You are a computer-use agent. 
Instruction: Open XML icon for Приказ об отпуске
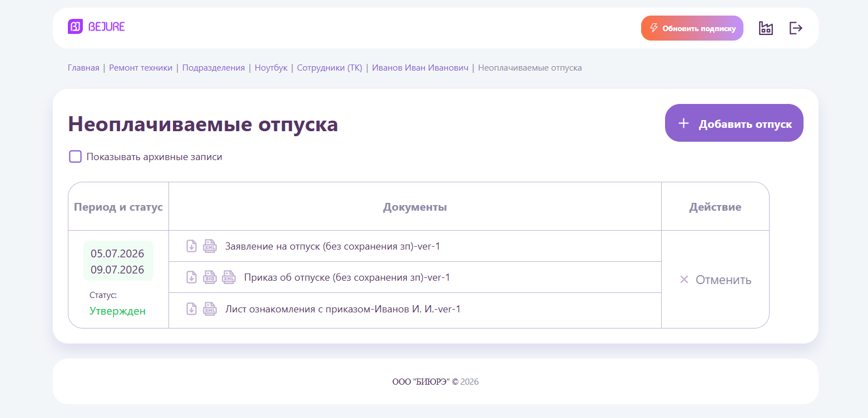tap(229, 277)
